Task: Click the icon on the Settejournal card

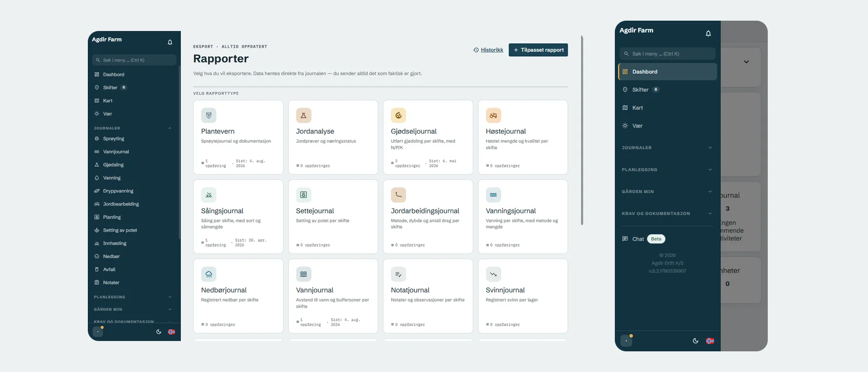Action: pyautogui.click(x=304, y=195)
